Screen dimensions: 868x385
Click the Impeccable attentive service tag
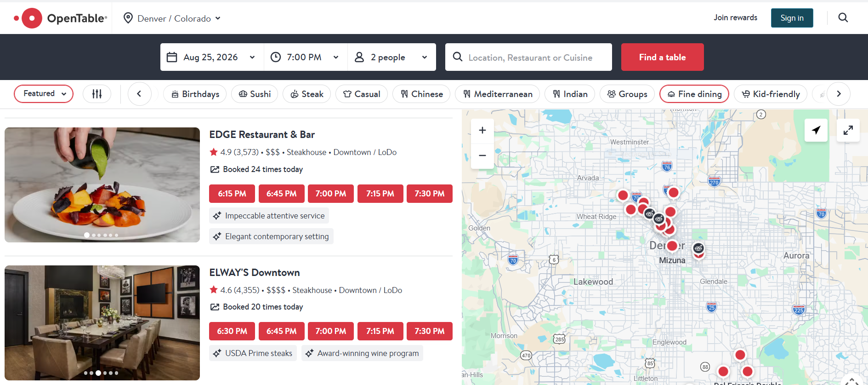(x=269, y=216)
